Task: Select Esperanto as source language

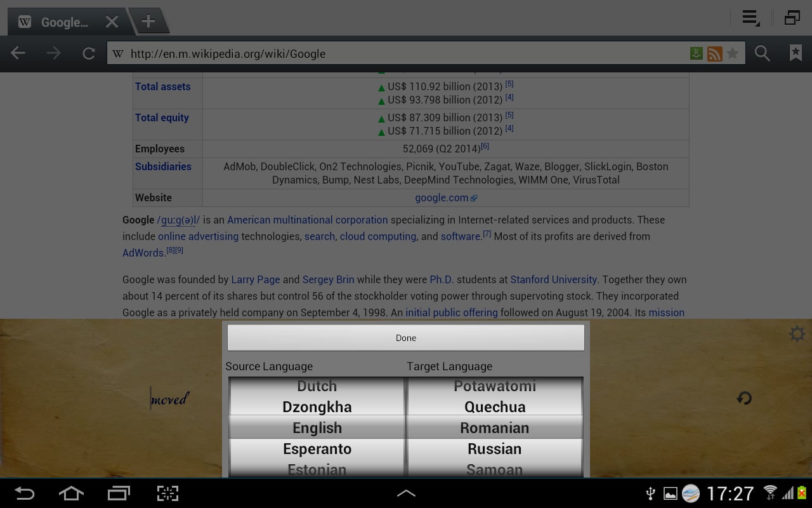Action: coord(317,449)
